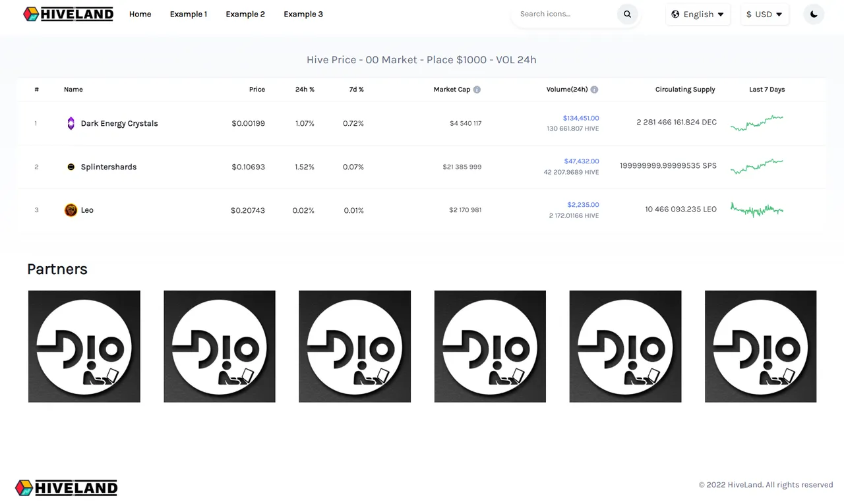Image resolution: width=844 pixels, height=504 pixels.
Task: Click the $0.10693 price cell
Action: [x=249, y=167]
